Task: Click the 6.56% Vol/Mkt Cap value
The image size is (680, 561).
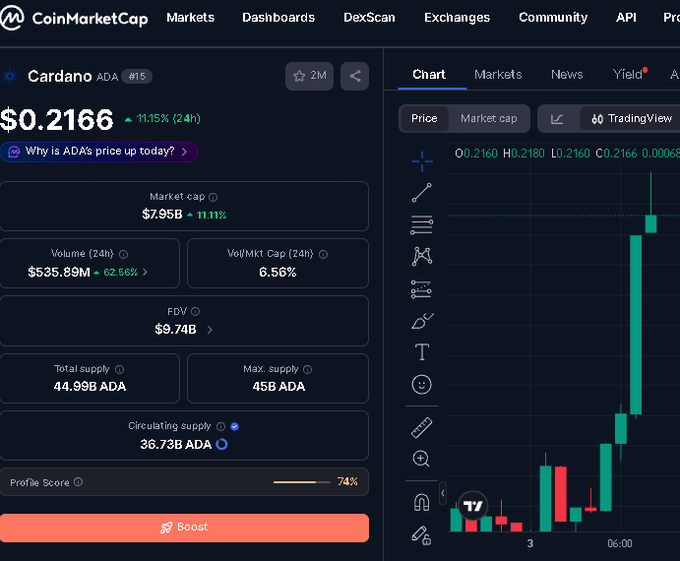Action: [x=278, y=272]
